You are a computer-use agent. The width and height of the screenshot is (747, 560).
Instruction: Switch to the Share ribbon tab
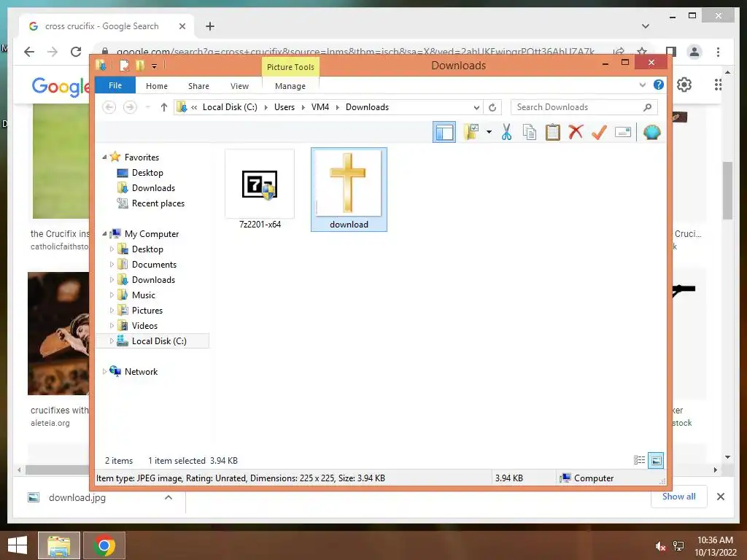(198, 86)
